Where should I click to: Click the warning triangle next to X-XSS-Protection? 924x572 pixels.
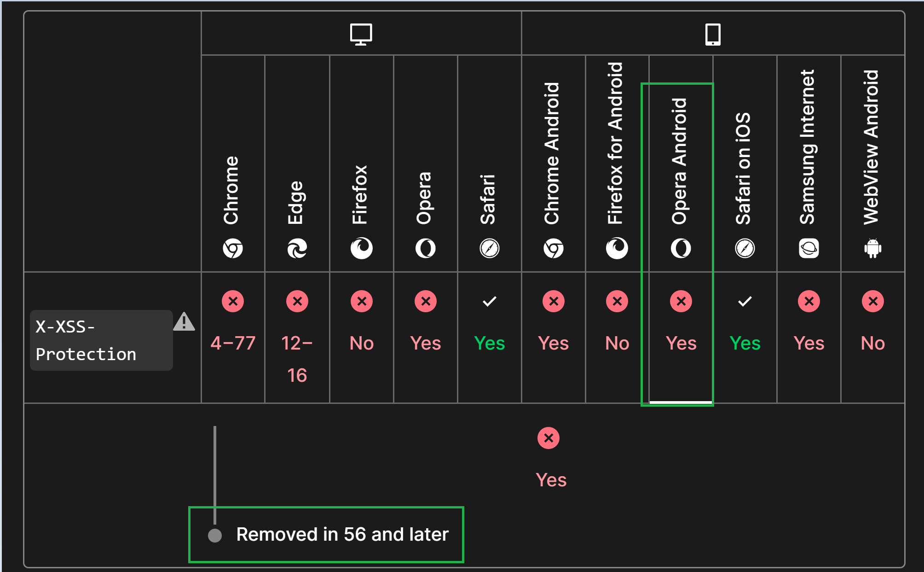coord(185,323)
